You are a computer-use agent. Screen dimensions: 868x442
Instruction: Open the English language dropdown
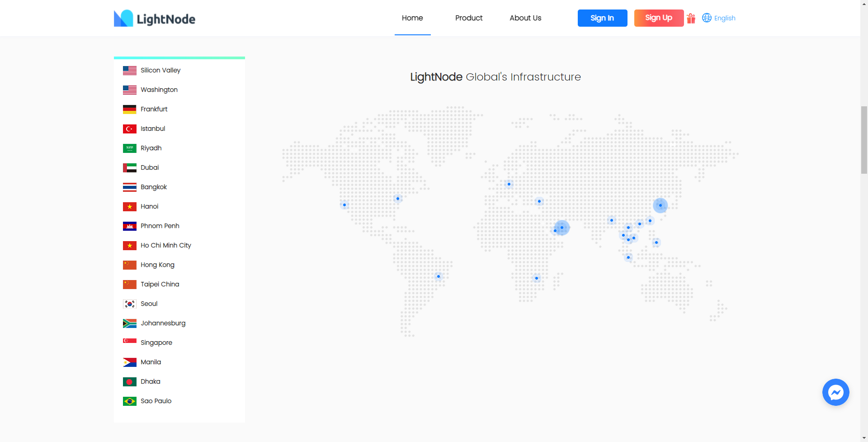pyautogui.click(x=725, y=18)
